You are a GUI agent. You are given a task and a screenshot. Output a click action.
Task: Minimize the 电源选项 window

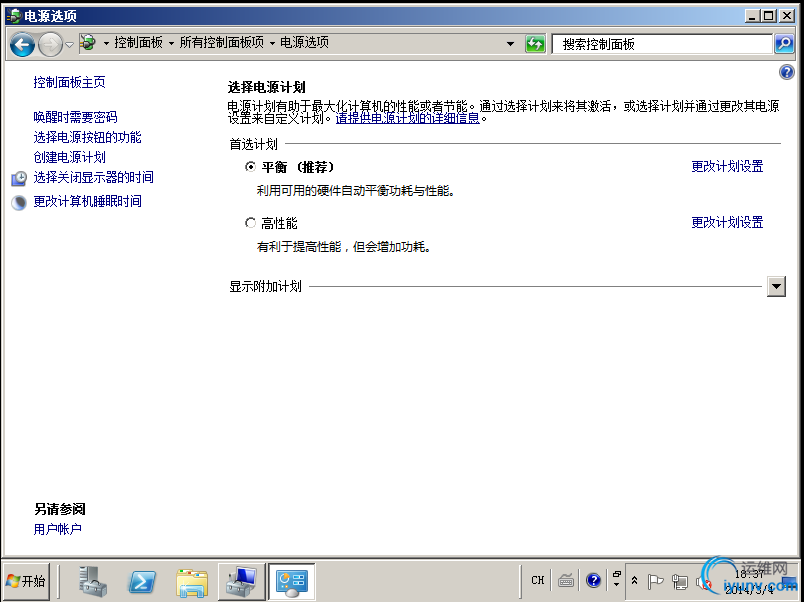point(752,16)
